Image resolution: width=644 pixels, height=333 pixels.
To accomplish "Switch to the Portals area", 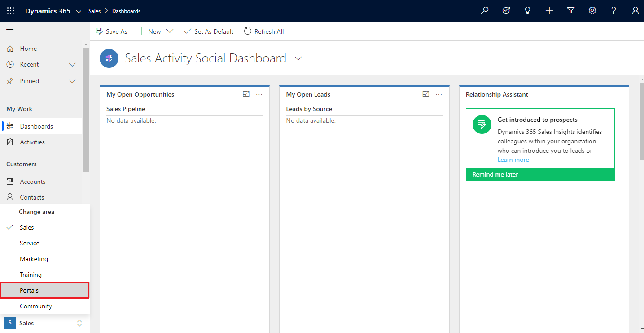I will 45,290.
